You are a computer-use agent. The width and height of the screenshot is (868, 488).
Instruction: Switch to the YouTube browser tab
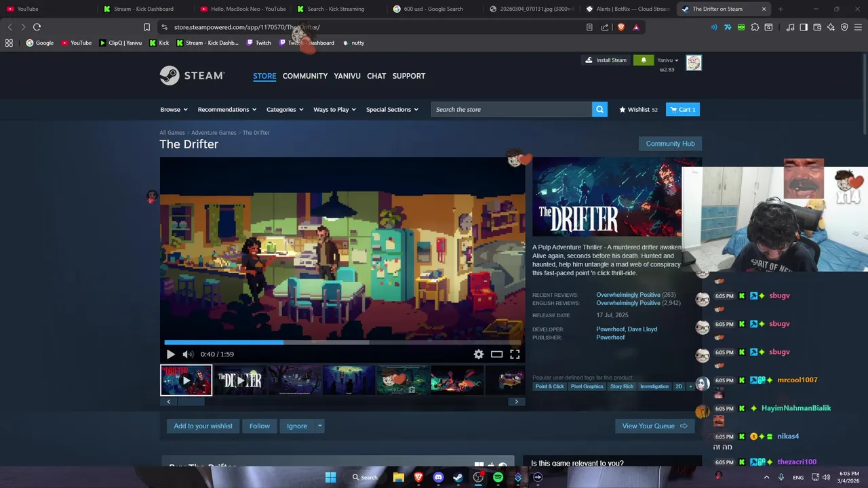(47, 9)
